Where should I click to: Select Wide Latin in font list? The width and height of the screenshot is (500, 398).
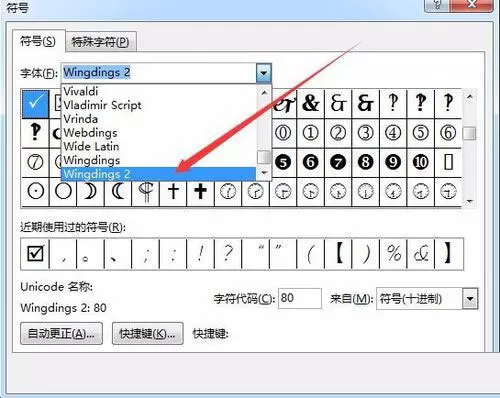[159, 146]
